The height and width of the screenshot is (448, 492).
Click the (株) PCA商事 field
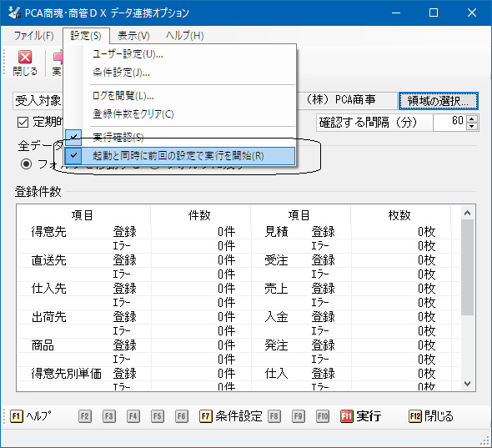[x=347, y=100]
